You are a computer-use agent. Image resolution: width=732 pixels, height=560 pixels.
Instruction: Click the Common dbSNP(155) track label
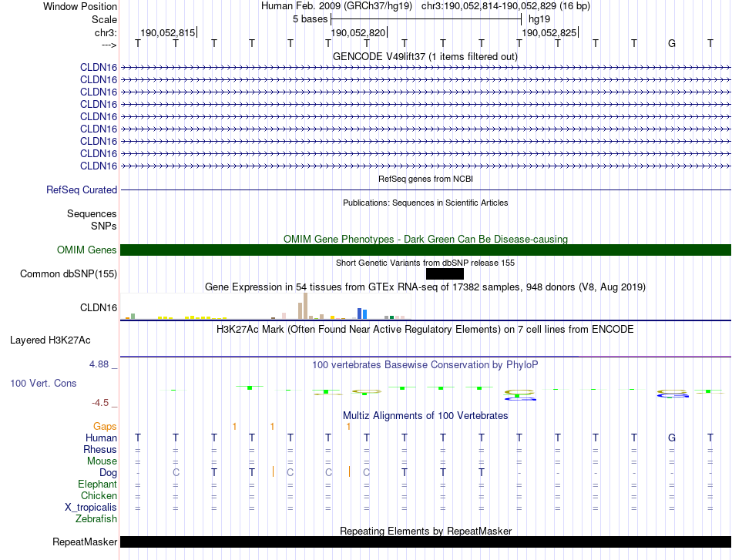pyautogui.click(x=68, y=274)
